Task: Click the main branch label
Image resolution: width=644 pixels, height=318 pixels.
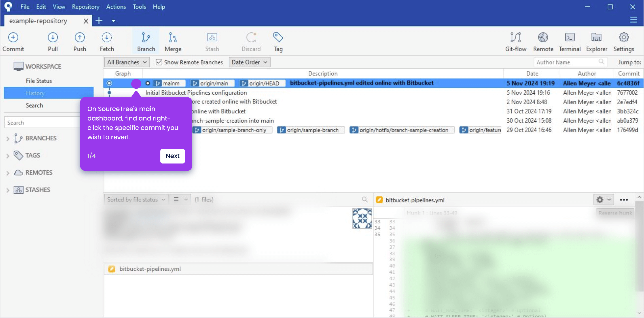Action: 169,83
